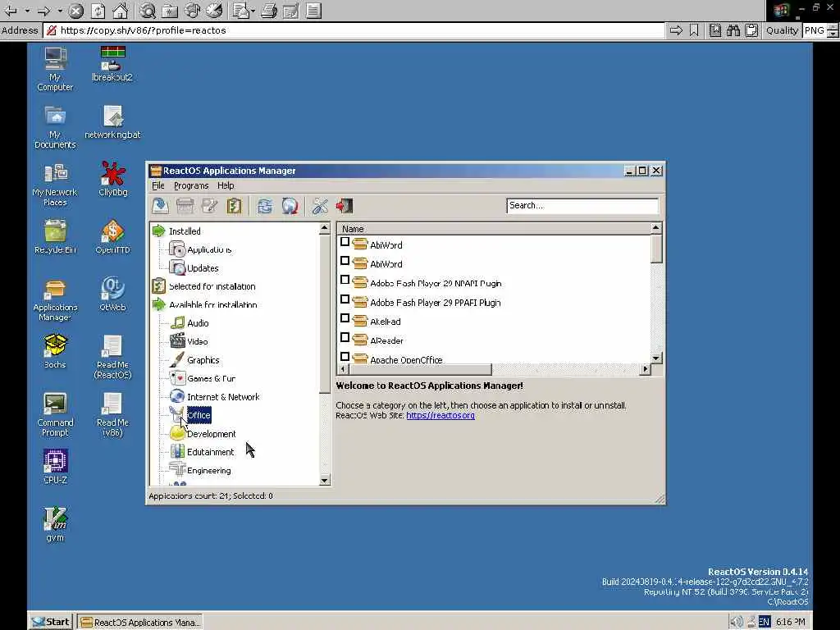The image size is (840, 630).
Task: Check the AkelPad checkbox
Action: (345, 318)
